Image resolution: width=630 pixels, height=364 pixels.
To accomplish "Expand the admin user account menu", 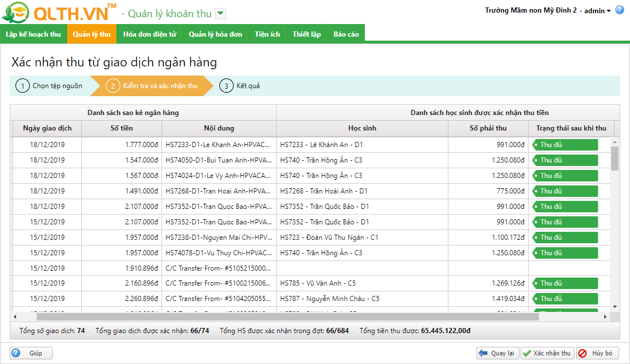I will pyautogui.click(x=598, y=11).
